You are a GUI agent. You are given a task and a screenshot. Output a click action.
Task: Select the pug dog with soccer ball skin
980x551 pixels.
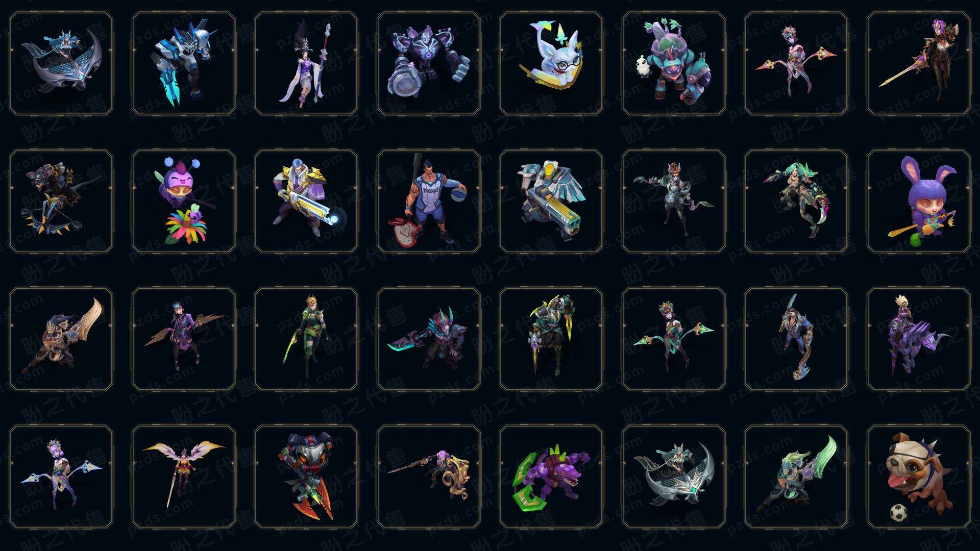[919, 477]
